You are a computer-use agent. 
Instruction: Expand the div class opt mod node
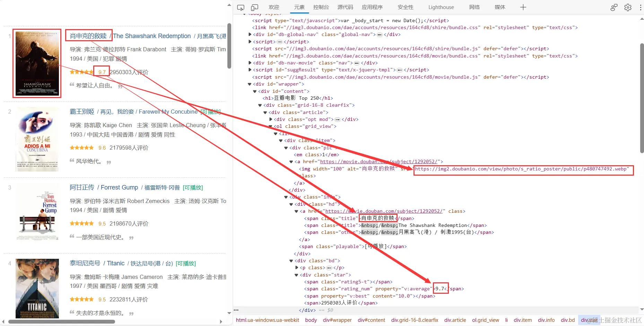(x=271, y=120)
